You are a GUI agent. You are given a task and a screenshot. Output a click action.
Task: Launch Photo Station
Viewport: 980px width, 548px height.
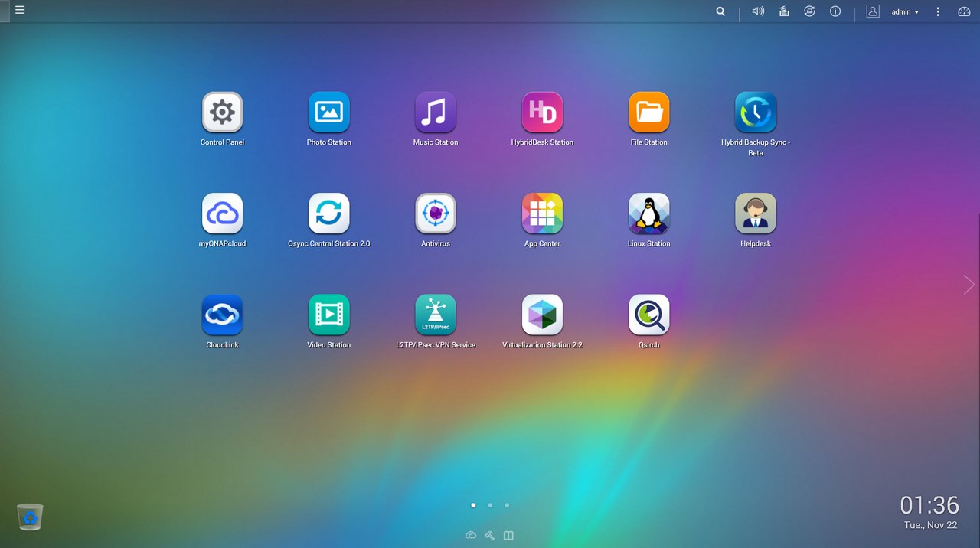(329, 113)
